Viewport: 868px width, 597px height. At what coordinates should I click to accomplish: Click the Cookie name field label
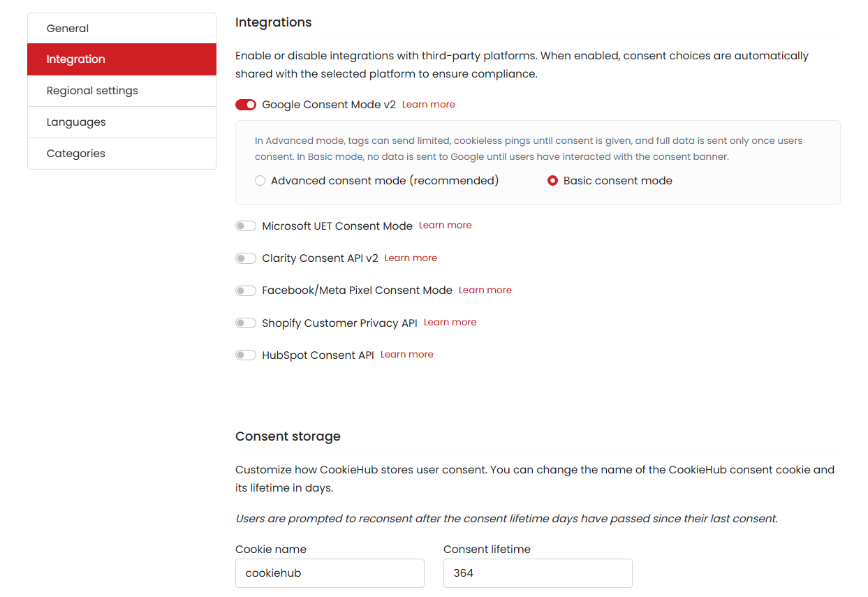[x=271, y=550]
